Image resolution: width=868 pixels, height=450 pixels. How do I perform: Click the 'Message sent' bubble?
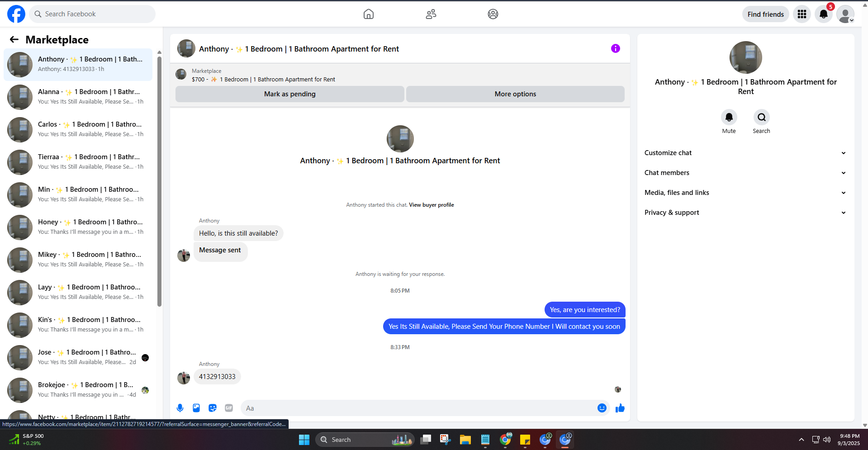220,251
